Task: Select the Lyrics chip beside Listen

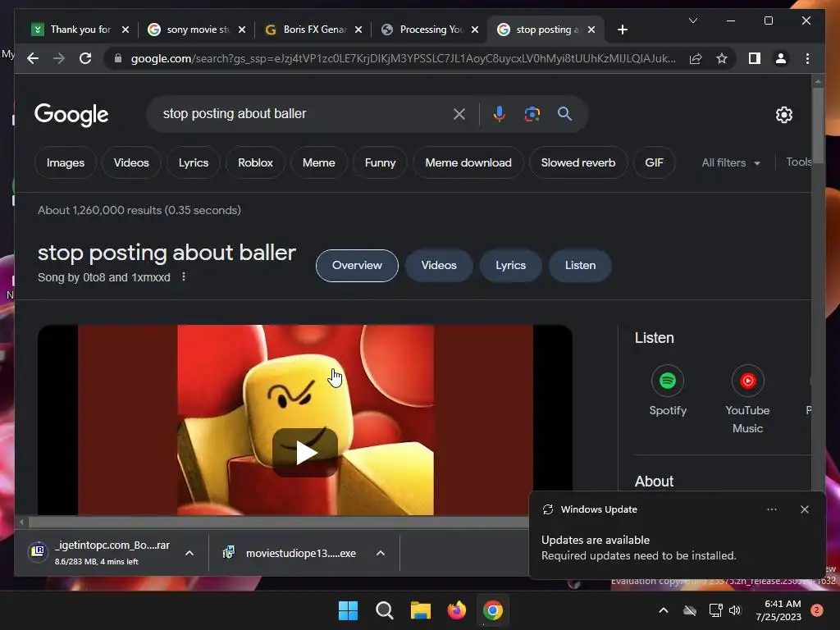Action: click(510, 265)
